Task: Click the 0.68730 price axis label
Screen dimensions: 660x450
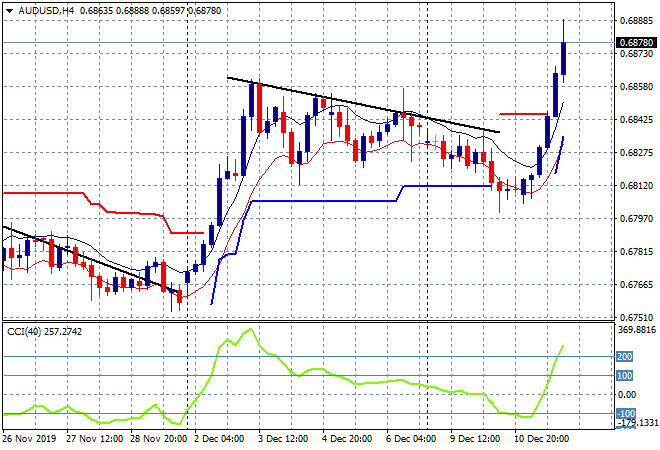Action: pos(636,53)
